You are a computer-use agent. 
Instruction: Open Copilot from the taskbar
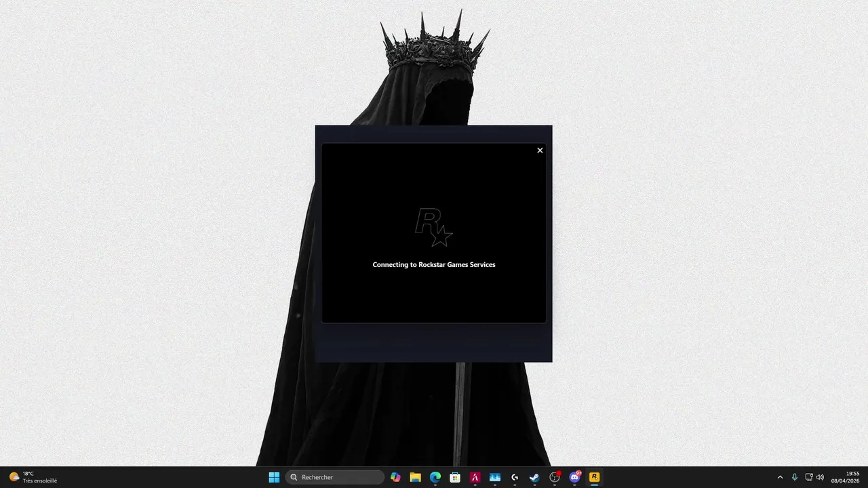pyautogui.click(x=395, y=477)
